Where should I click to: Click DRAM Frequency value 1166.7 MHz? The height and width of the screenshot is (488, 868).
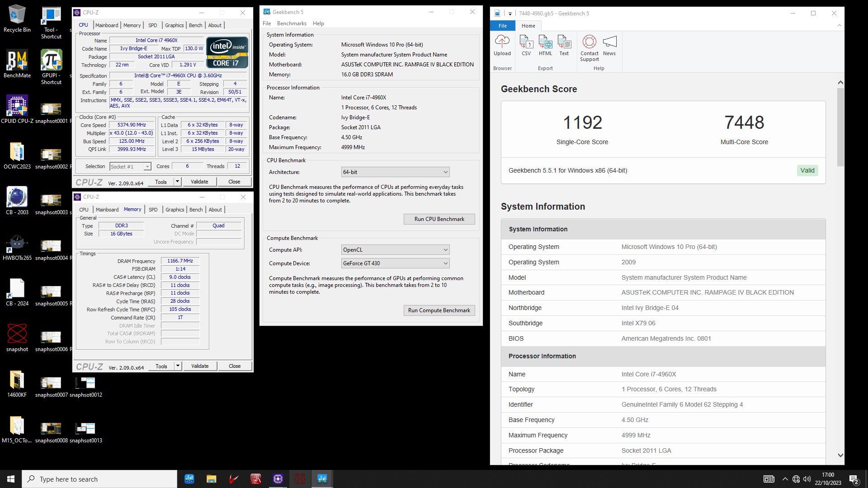point(180,261)
